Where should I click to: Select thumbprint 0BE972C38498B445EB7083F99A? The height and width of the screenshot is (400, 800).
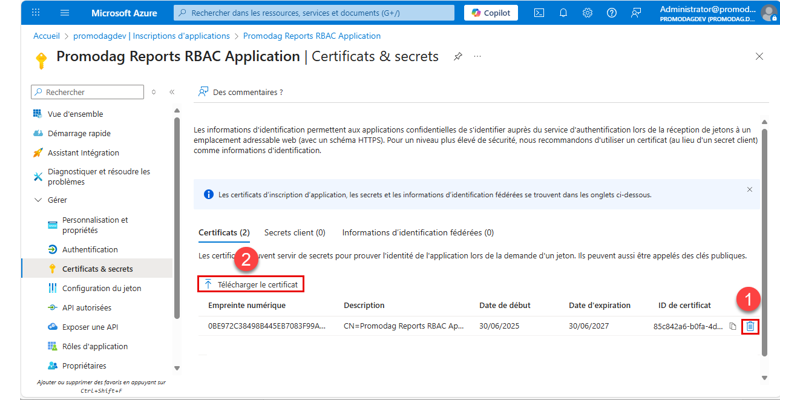tap(267, 327)
